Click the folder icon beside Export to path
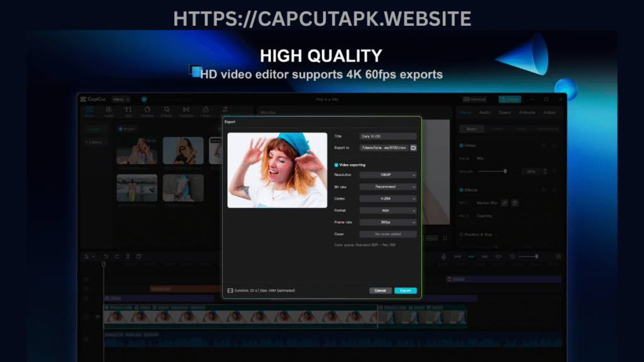This screenshot has width=644, height=362. (413, 148)
